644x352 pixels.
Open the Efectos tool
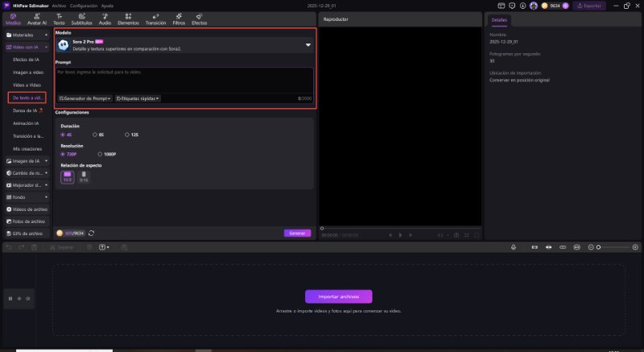199,19
